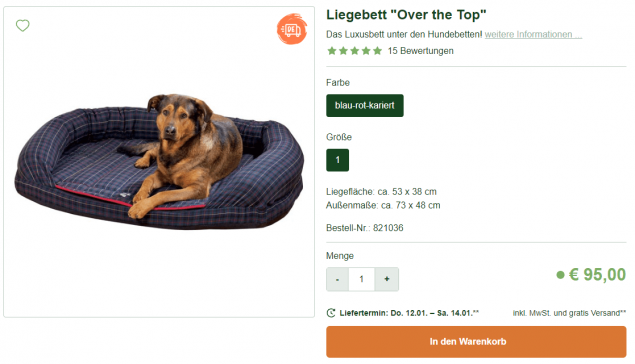Click the clock icon beside Liefertermin

[x=331, y=313]
